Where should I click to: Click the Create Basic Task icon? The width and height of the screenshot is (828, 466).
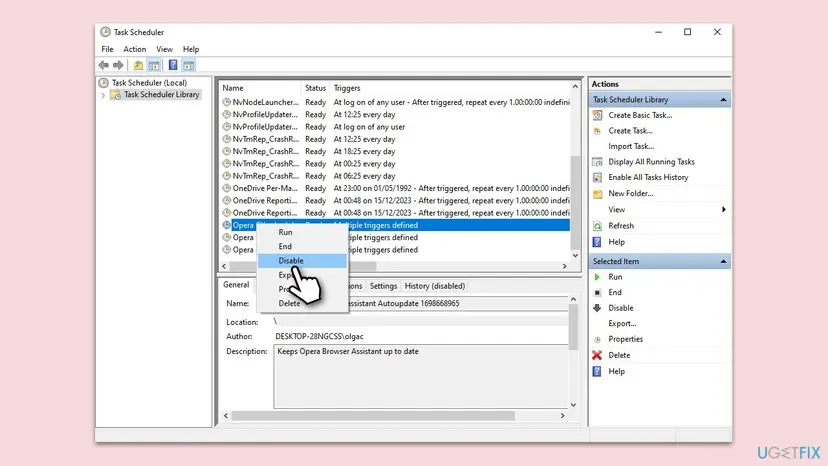[x=597, y=115]
